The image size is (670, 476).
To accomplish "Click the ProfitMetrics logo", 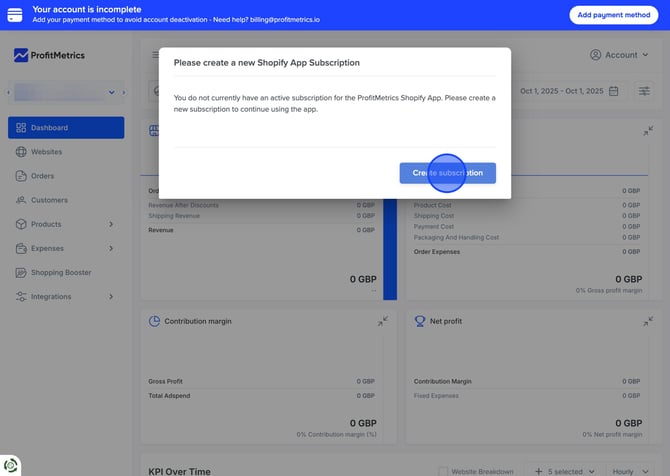I will point(50,56).
